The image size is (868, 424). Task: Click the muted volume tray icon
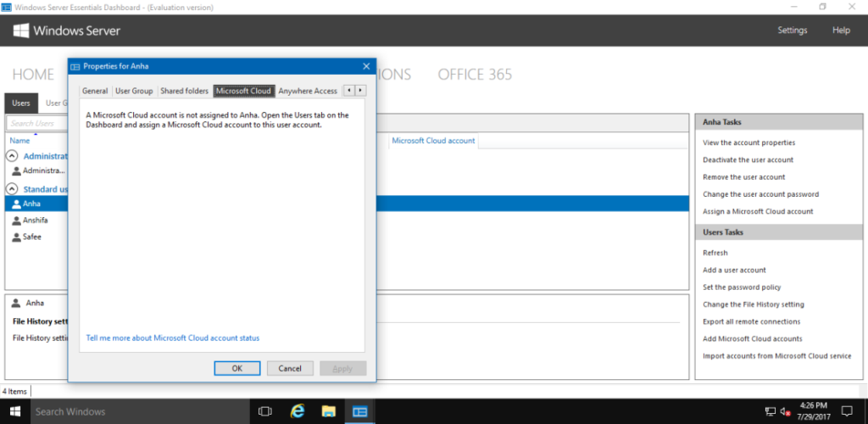(x=785, y=411)
